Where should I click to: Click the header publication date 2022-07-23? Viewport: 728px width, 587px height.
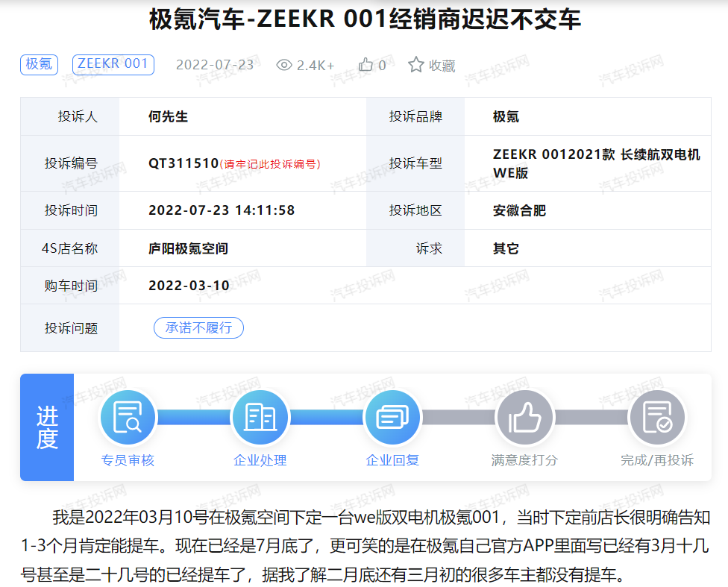point(215,65)
